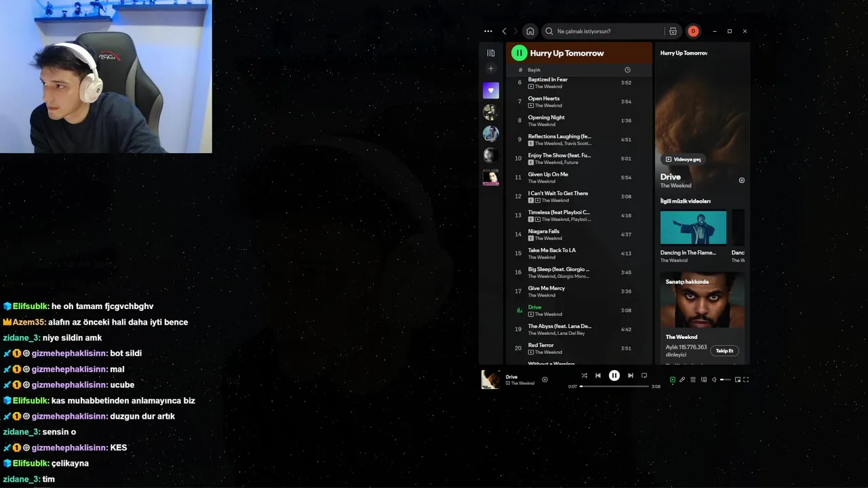Open The Weeknd artist photo card
Image resolution: width=868 pixels, height=488 pixels.
point(703,300)
